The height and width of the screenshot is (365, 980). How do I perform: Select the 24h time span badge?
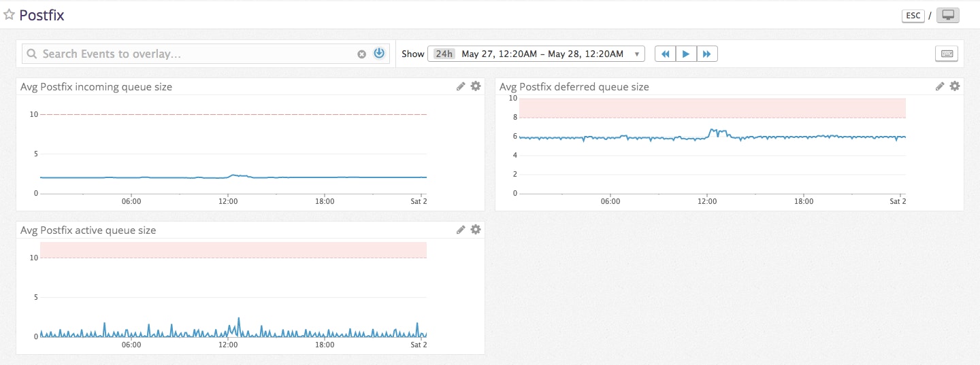444,54
